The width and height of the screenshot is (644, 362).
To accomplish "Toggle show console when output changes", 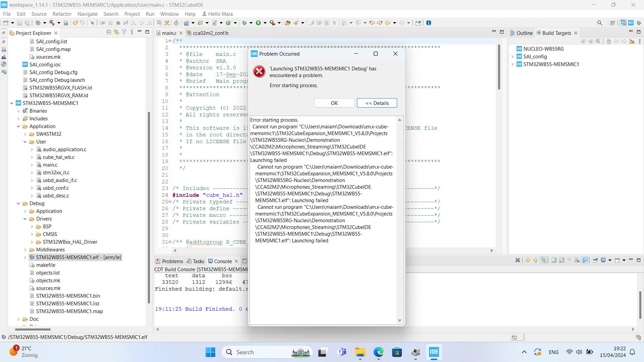I will [585, 260].
